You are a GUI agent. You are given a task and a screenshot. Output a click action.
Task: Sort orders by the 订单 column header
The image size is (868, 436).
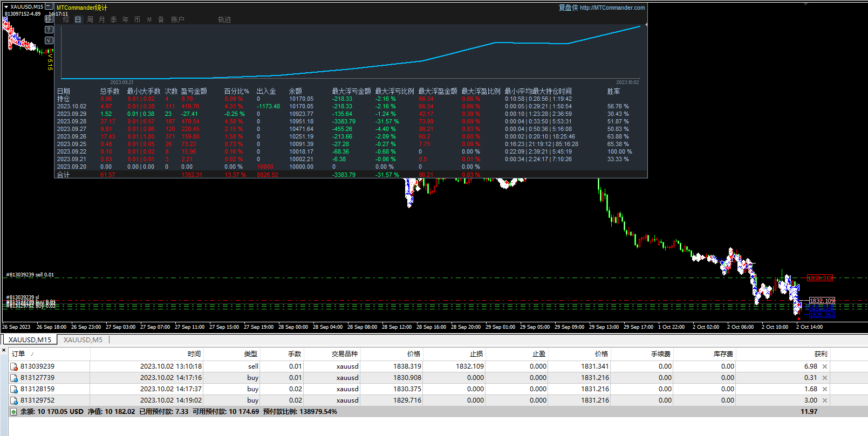tap(18, 354)
